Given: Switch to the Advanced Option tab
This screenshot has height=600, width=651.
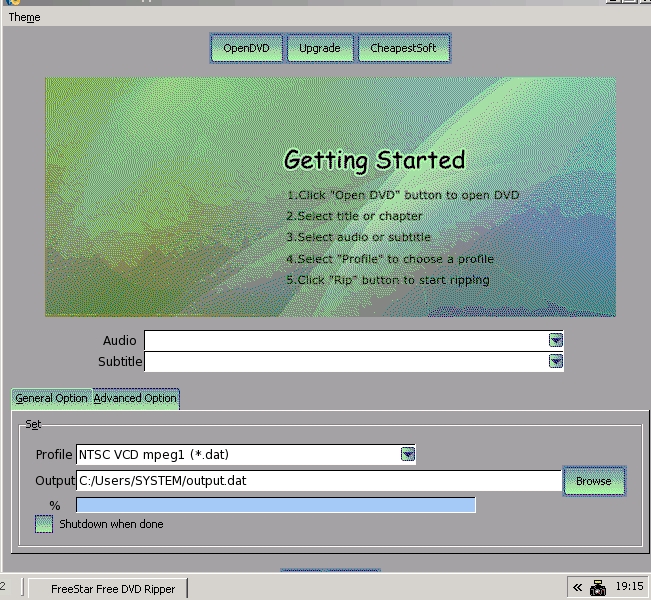Looking at the screenshot, I should pos(135,398).
